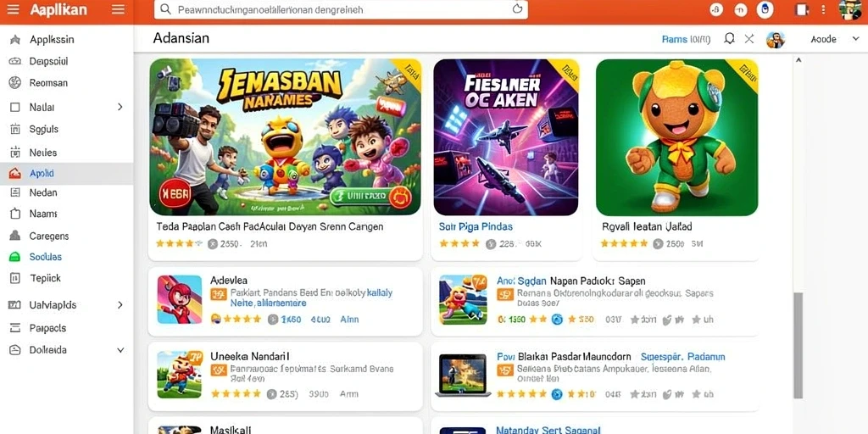868x434 pixels.
Task: Open the green mascot character banner
Action: click(x=676, y=137)
